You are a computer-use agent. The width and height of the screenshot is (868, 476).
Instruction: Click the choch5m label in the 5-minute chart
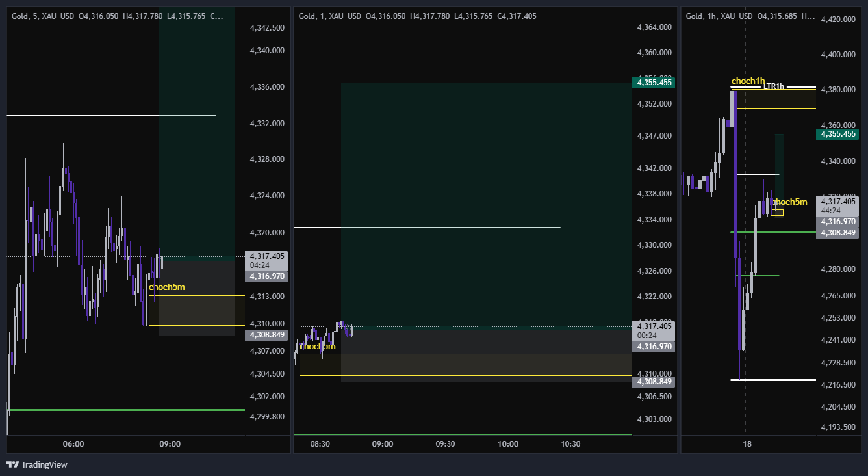[x=167, y=287]
